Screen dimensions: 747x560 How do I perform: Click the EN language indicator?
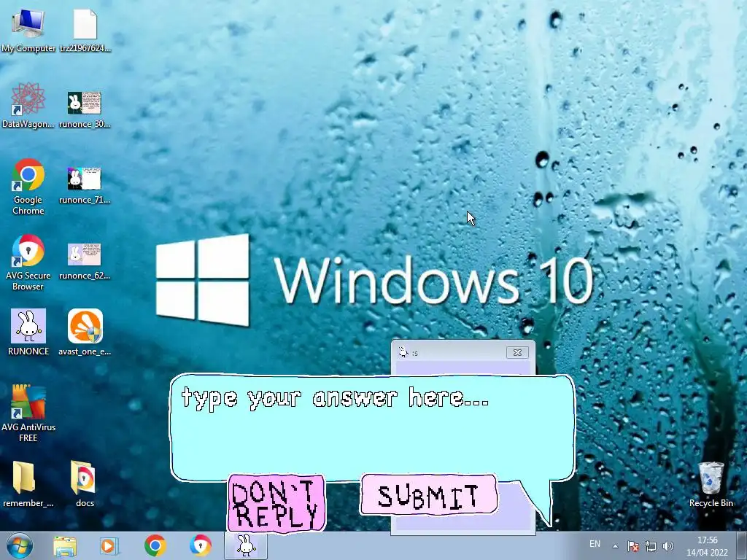click(595, 544)
